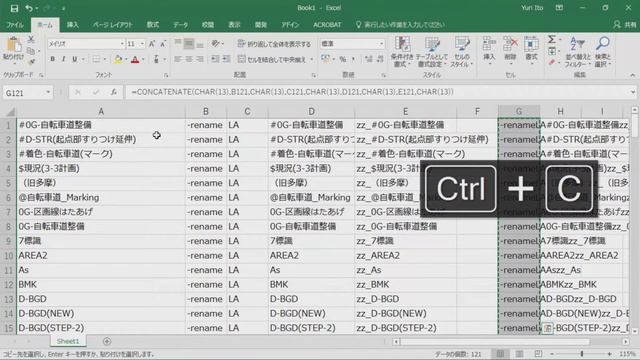This screenshot has height=360, width=640.
Task: Click the red Font Color swatch
Action: 135,60
